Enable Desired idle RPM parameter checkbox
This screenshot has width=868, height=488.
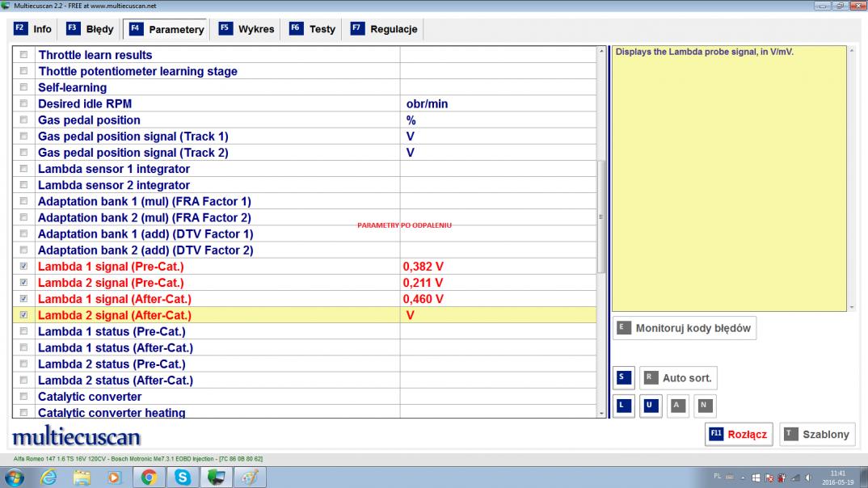tap(23, 103)
